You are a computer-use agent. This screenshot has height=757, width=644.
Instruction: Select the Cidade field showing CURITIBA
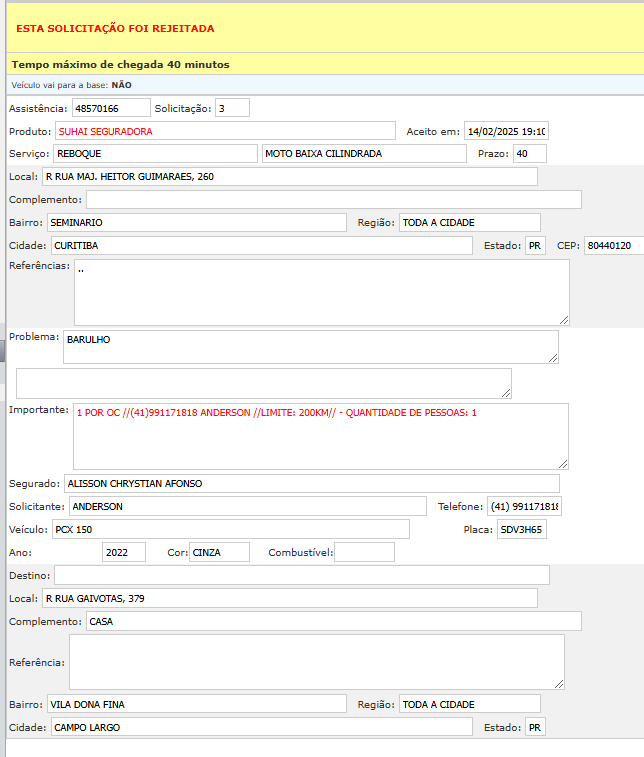click(261, 245)
